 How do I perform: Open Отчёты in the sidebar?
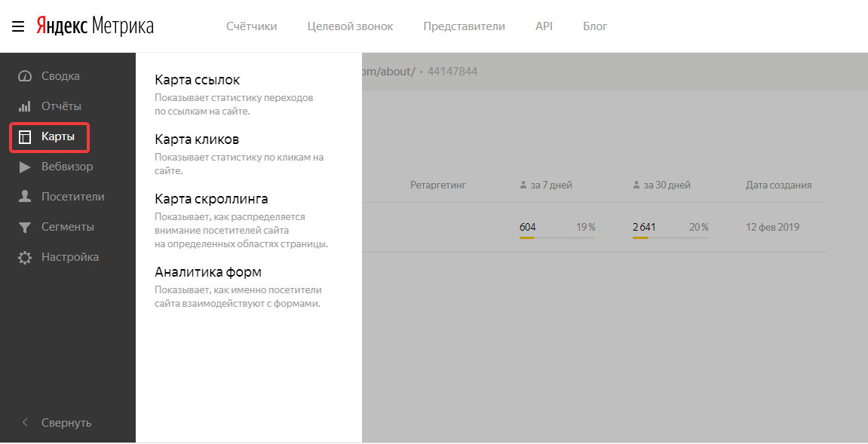pos(61,106)
